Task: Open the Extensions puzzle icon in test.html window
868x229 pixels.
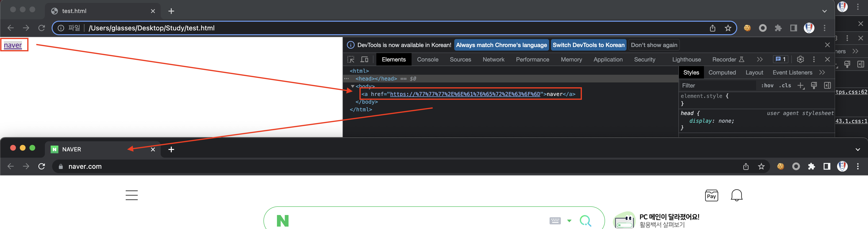Action: [x=778, y=28]
